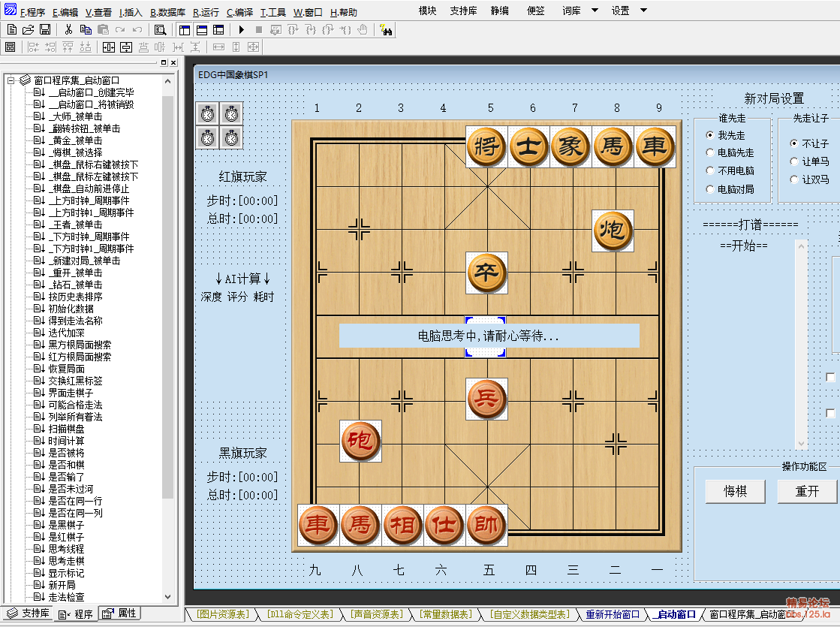Click the bottom-left clock component
The width and height of the screenshot is (840, 627).
pos(207,137)
